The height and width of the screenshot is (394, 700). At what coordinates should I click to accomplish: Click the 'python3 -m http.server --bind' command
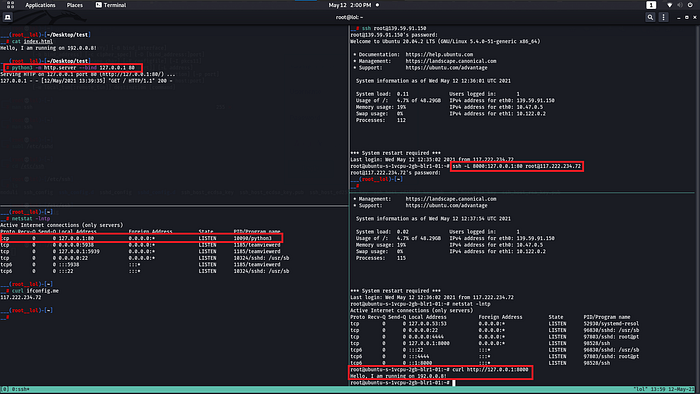click(73, 68)
